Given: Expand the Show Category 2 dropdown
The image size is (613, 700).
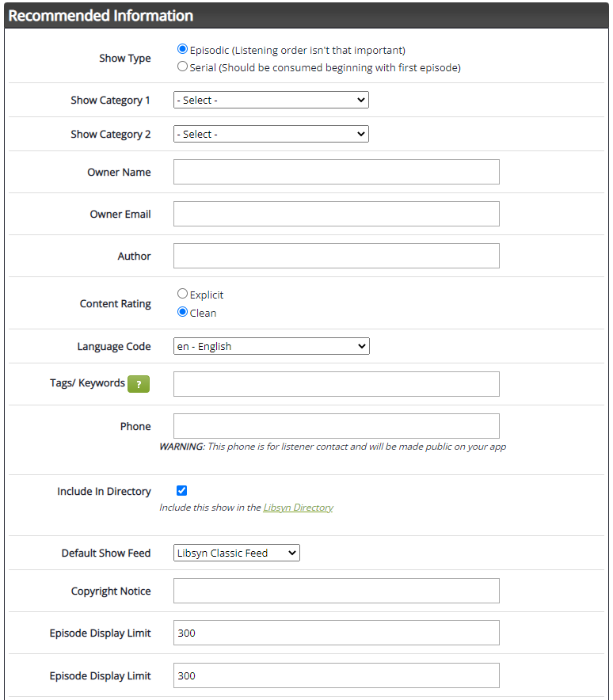Looking at the screenshot, I should pyautogui.click(x=271, y=134).
